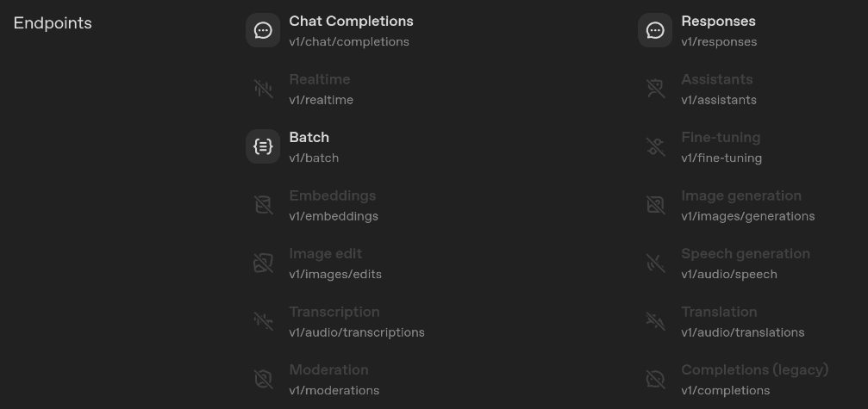Click the v1/responses path text
The width and height of the screenshot is (868, 409).
coord(719,42)
